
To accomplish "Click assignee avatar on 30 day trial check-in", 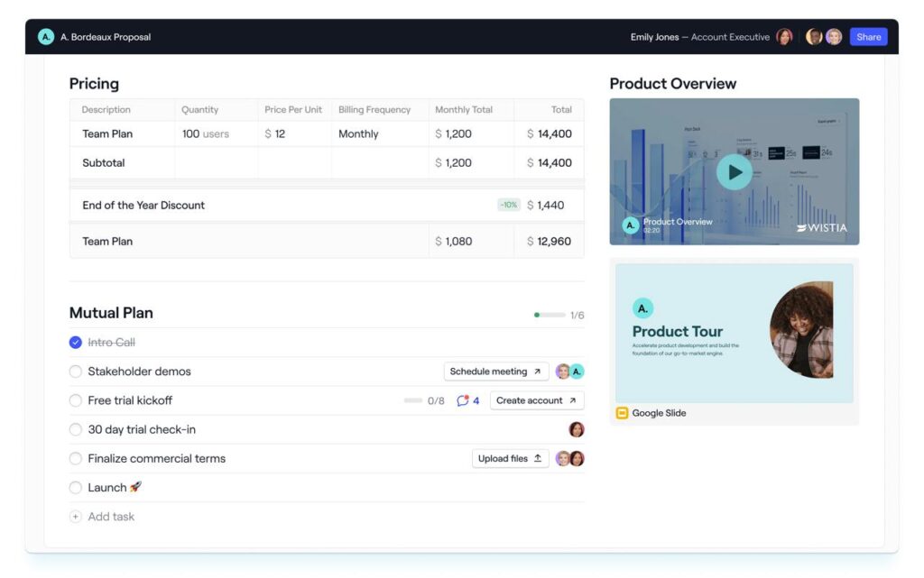I will click(576, 429).
